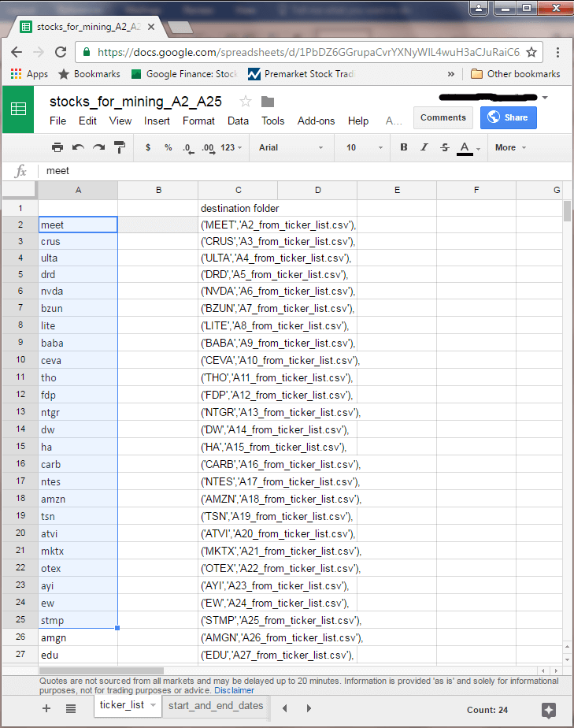Open the Edit menu

coord(87,121)
